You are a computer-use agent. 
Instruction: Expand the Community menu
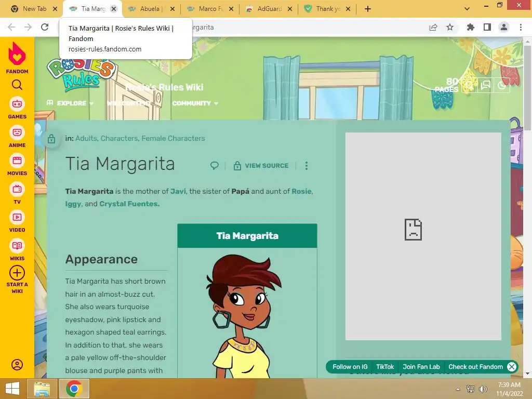click(x=195, y=103)
